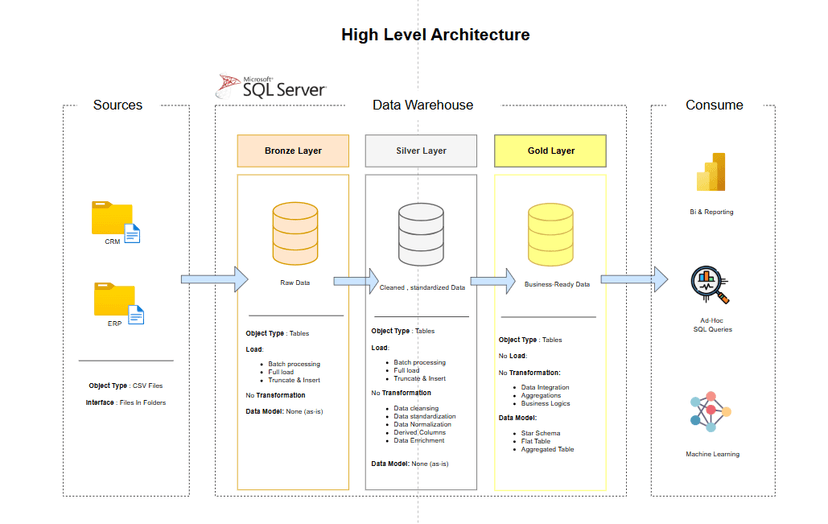Click the Ad-Hoc SQL Queries magnifier icon
The image size is (828, 524).
pyautogui.click(x=710, y=285)
